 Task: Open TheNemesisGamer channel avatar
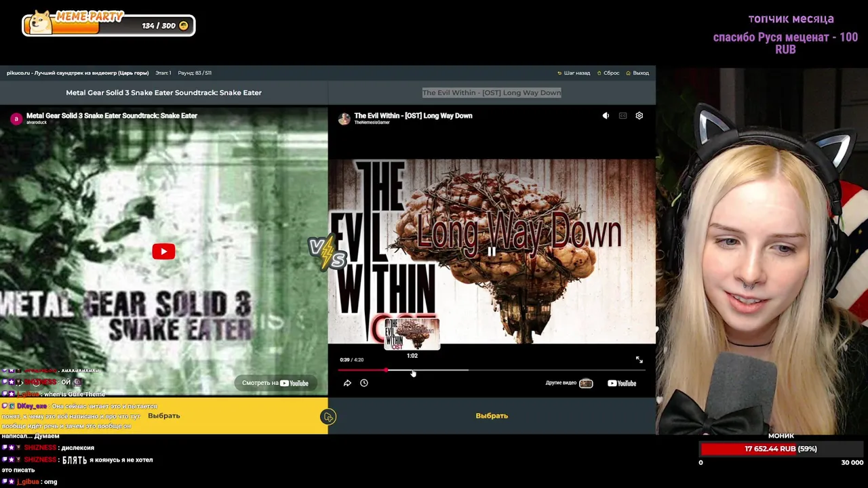pyautogui.click(x=344, y=119)
